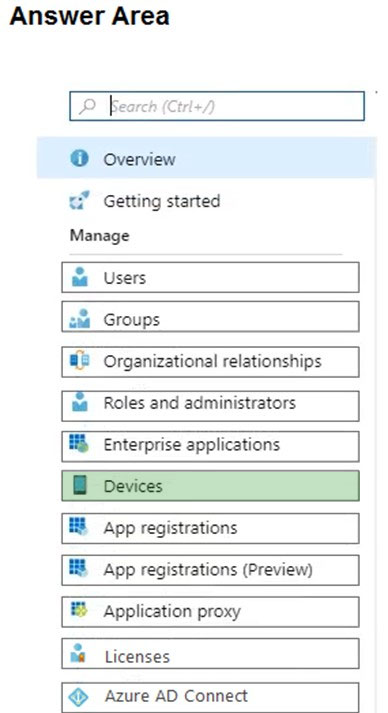This screenshot has width=388, height=713.
Task: Select the highlighted Devices entry
Action: (x=210, y=486)
